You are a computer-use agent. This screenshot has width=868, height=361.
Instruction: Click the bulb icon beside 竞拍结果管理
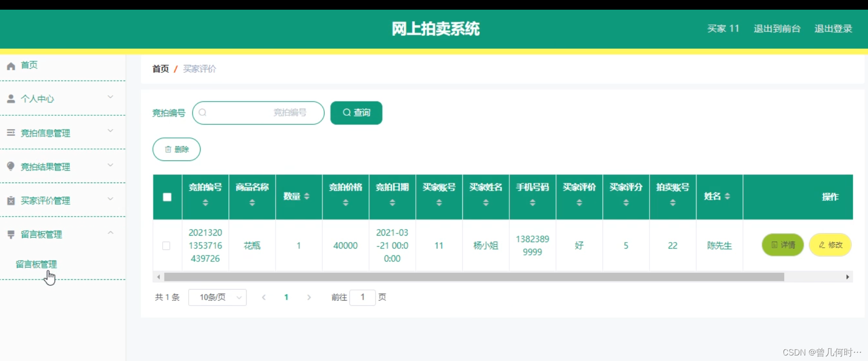pos(11,166)
